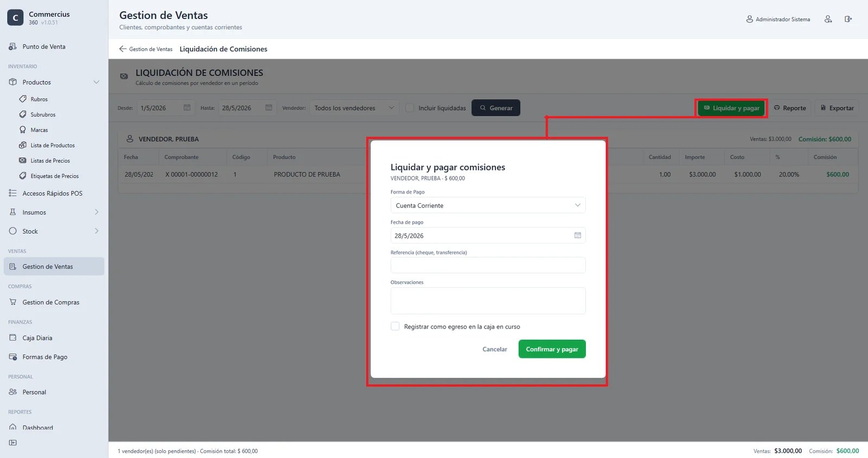Viewport: 868px width, 458px height.
Task: Select Gestion de Ventas menu item
Action: [54, 266]
